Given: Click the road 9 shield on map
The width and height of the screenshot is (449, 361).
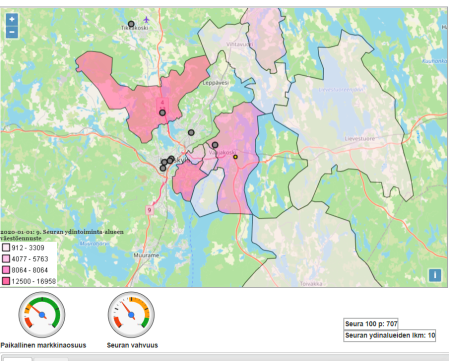Looking at the screenshot, I should coord(149,210).
